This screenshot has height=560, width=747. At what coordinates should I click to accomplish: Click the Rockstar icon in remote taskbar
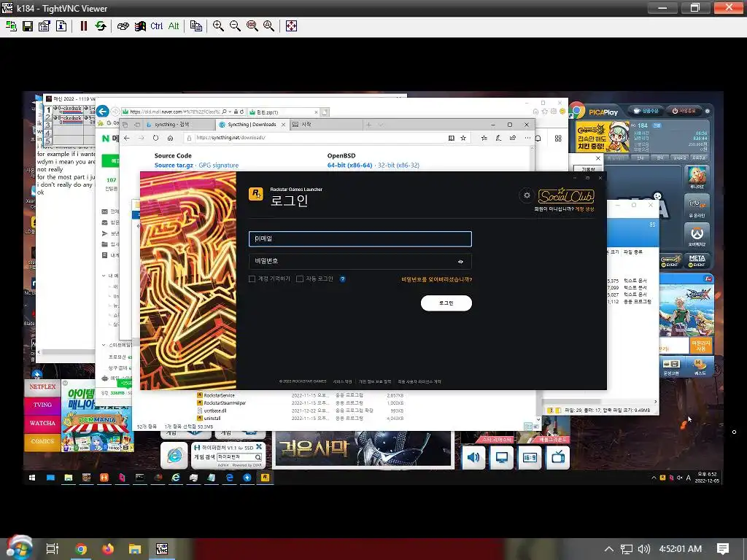tap(266, 478)
